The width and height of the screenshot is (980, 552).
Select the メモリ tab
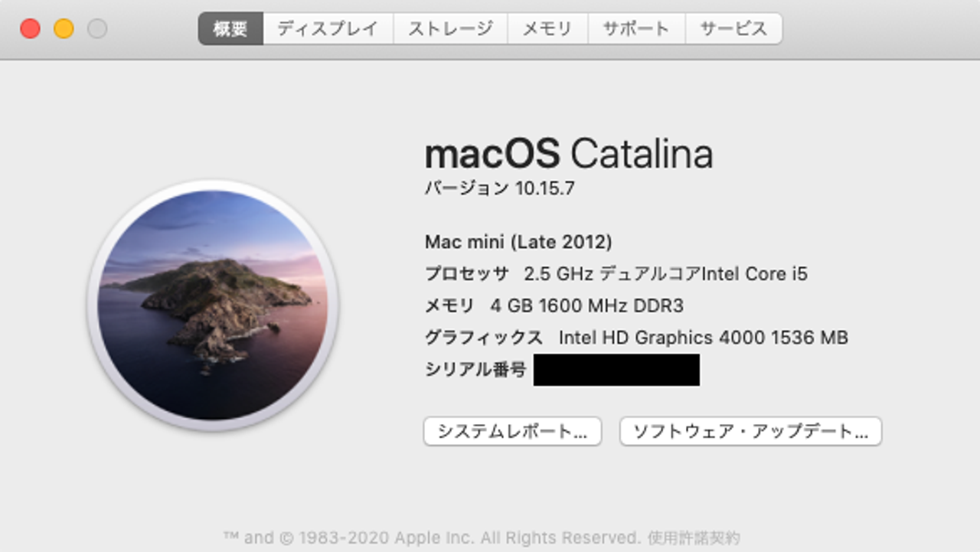point(547,29)
